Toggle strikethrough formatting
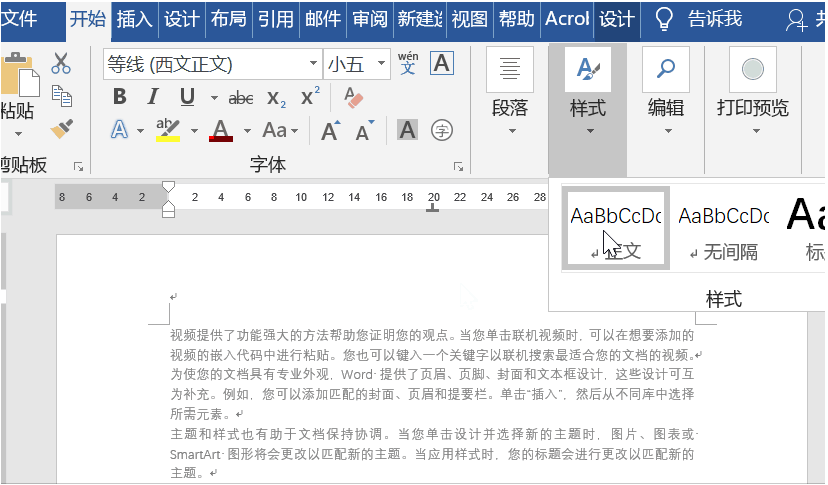Image resolution: width=828 pixels, height=485 pixels. tap(241, 98)
